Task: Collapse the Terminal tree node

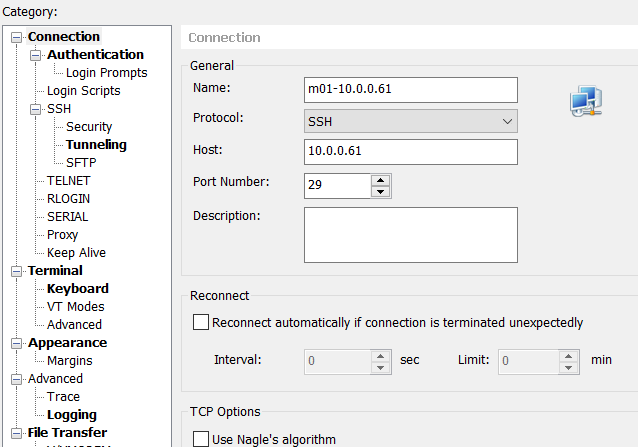Action: (16, 271)
